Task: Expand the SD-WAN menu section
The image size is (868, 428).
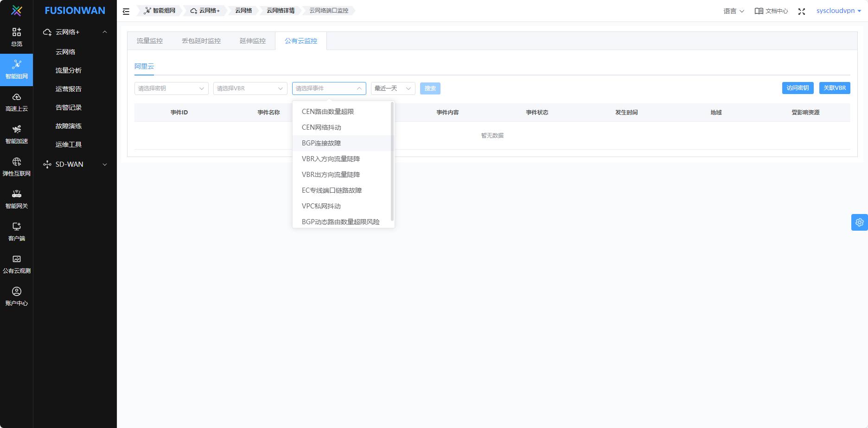Action: click(x=75, y=164)
